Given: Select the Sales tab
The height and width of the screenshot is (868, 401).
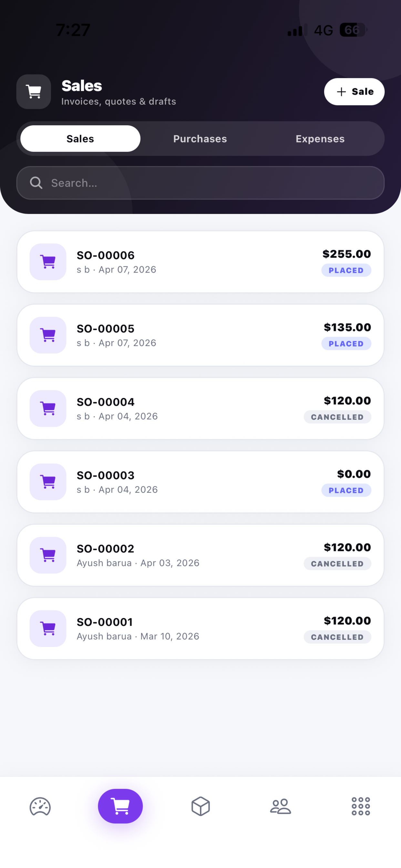Looking at the screenshot, I should point(80,139).
